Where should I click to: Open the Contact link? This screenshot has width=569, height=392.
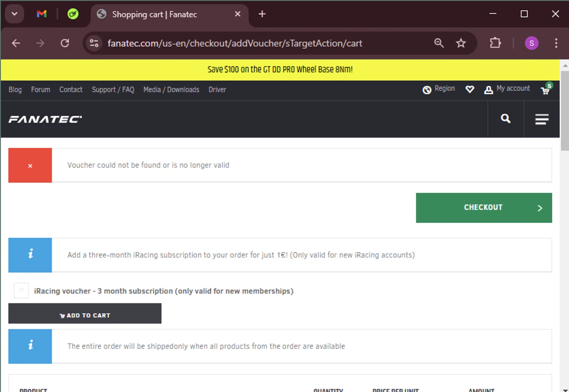pos(71,90)
